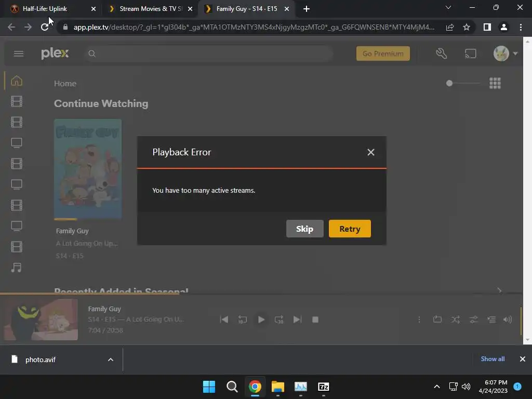Click the Plex search field
This screenshot has width=532, height=399.
pyautogui.click(x=209, y=54)
